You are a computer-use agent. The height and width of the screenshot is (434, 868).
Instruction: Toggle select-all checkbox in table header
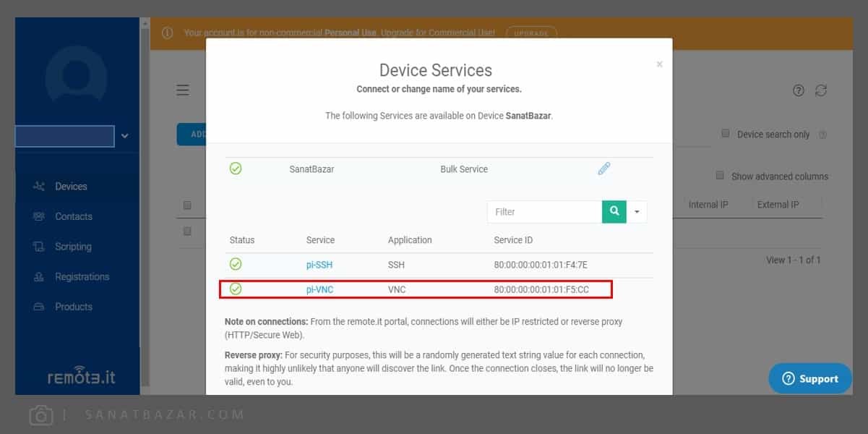pyautogui.click(x=187, y=205)
